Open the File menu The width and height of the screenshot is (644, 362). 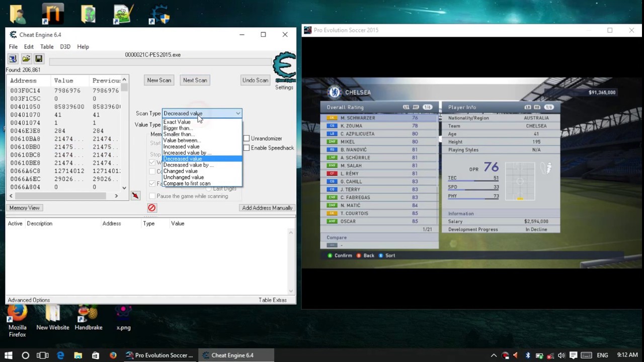13,47
